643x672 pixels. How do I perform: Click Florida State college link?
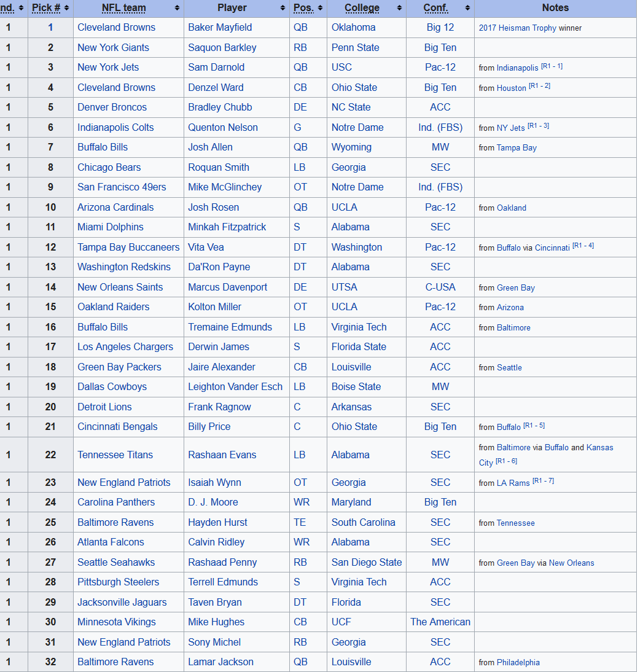pos(359,346)
